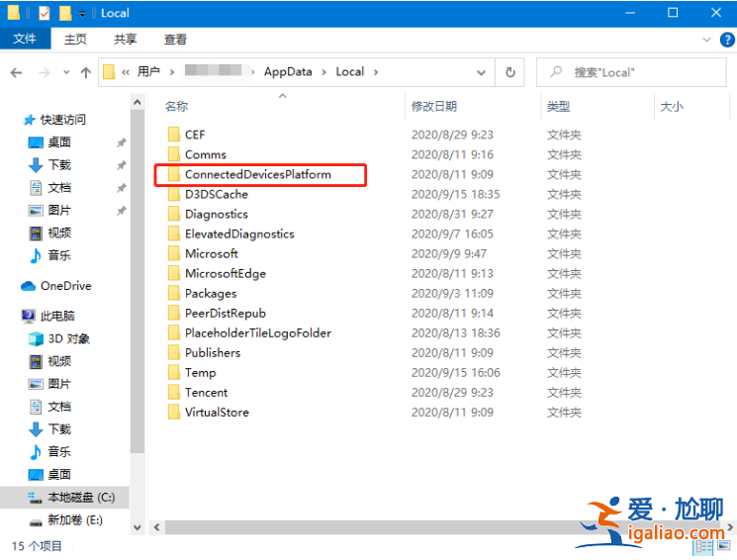Open the Quick Access Toolbar customize dropdown
Viewport: 737px width, 560px height.
click(82, 14)
